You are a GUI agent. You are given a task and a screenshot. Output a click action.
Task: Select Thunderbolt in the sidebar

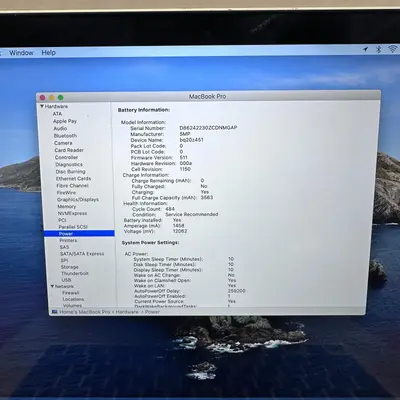75,273
